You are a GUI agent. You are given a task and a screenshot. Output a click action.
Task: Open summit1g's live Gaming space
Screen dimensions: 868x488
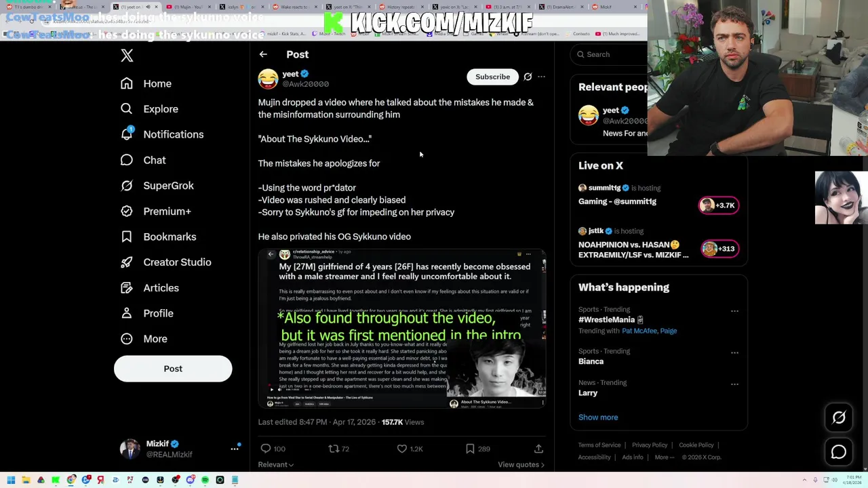(x=617, y=201)
